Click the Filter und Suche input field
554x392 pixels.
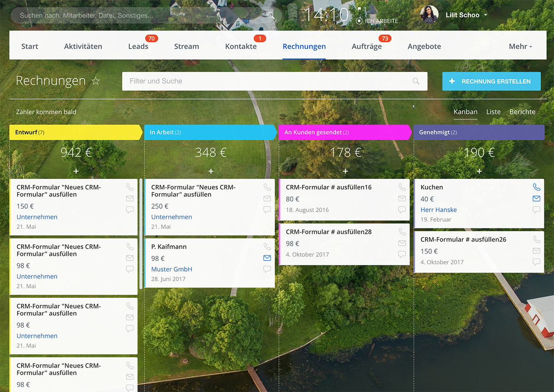(x=275, y=81)
